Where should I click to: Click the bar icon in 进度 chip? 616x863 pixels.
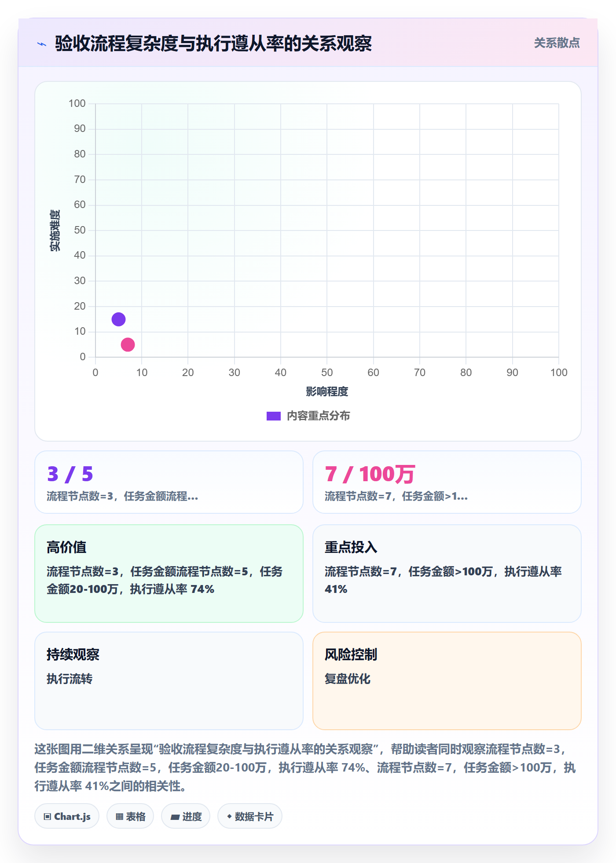click(175, 817)
